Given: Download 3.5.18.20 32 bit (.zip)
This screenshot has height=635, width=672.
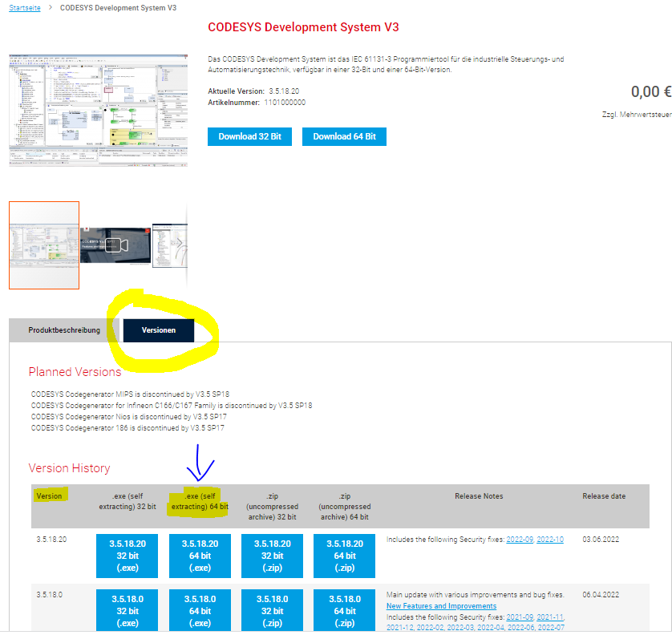Looking at the screenshot, I should (272, 556).
